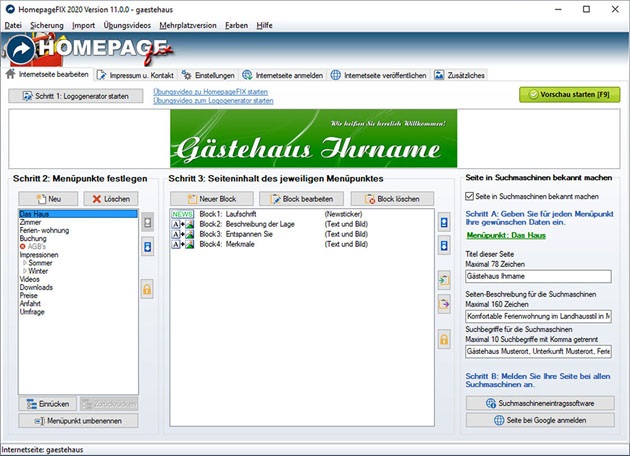
Task: Move menu item up with arrow button
Action: point(147,222)
